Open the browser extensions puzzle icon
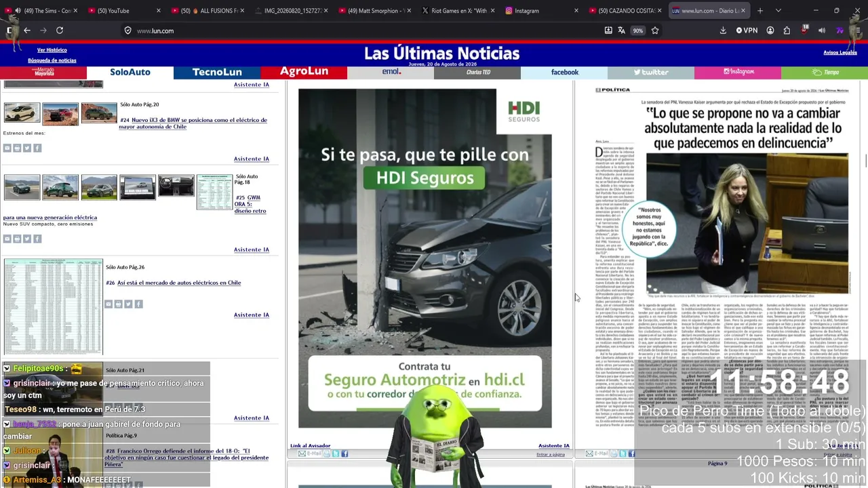The image size is (868, 488). pyautogui.click(x=787, y=30)
